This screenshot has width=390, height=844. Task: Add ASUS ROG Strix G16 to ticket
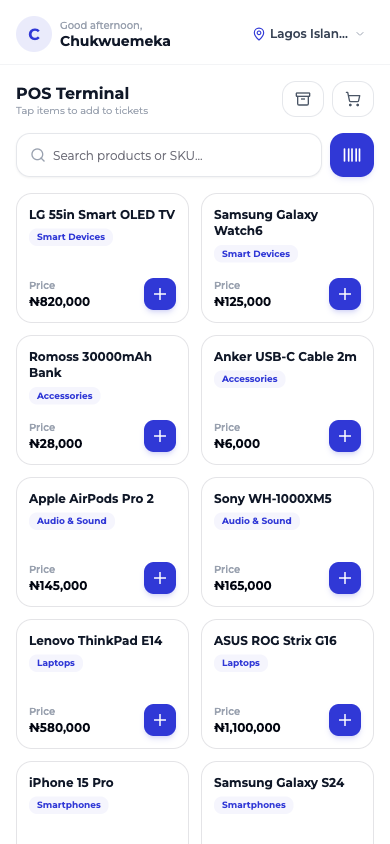[x=345, y=720]
